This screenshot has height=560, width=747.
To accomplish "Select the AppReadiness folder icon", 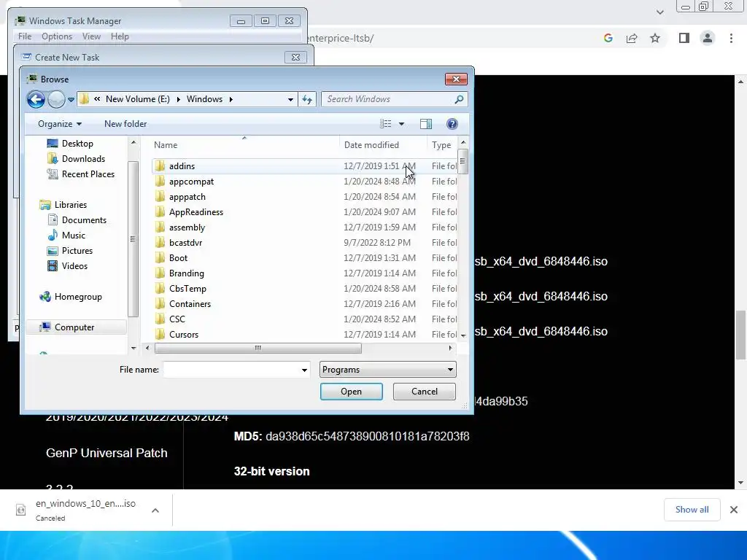I will click(x=160, y=212).
